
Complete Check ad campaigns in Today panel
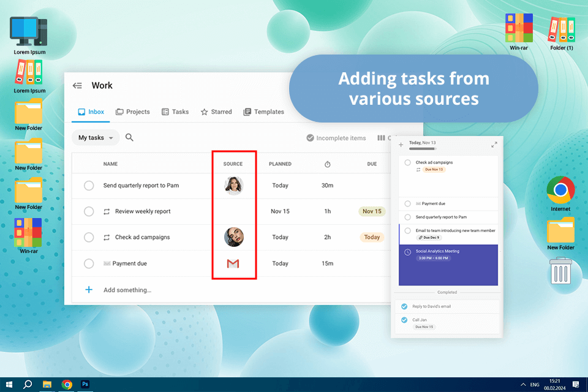[x=408, y=163]
